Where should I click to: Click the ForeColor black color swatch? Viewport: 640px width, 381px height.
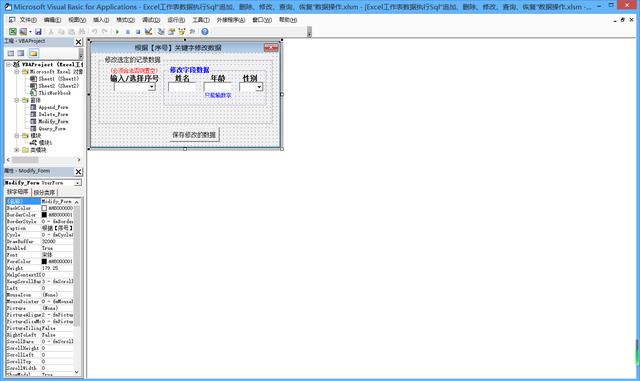tap(44, 261)
